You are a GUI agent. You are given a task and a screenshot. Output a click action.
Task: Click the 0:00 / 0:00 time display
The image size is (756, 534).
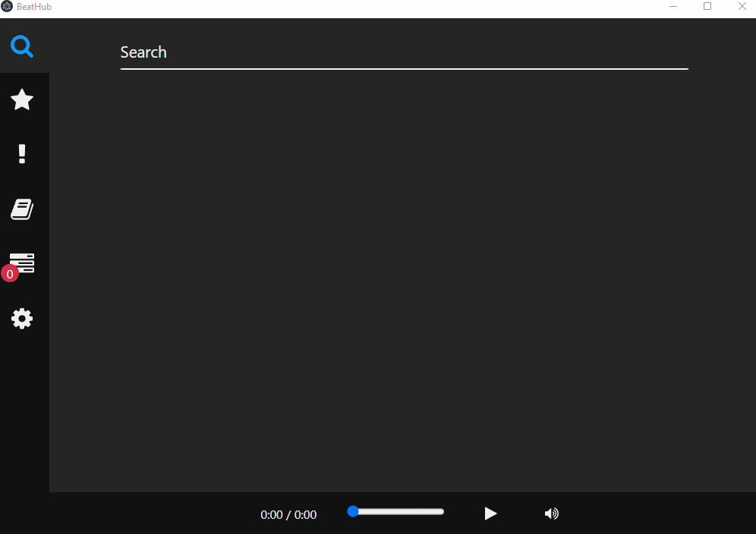pyautogui.click(x=288, y=515)
